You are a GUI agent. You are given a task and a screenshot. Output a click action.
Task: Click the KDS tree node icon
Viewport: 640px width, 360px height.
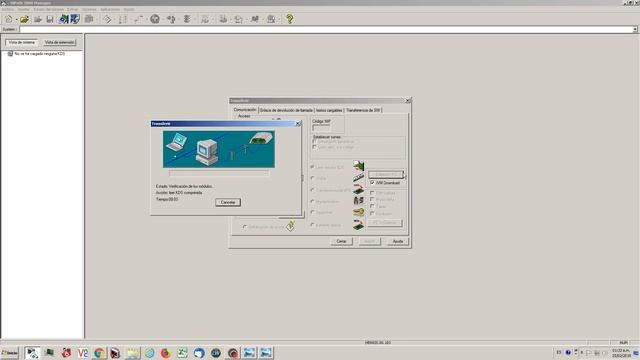point(10,53)
